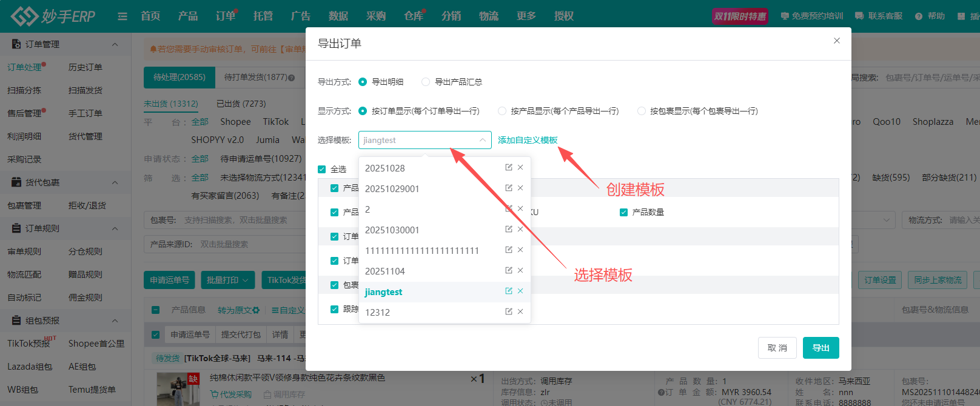Click the 货代包裹 sidebar section icon
The width and height of the screenshot is (980, 406).
[16, 182]
